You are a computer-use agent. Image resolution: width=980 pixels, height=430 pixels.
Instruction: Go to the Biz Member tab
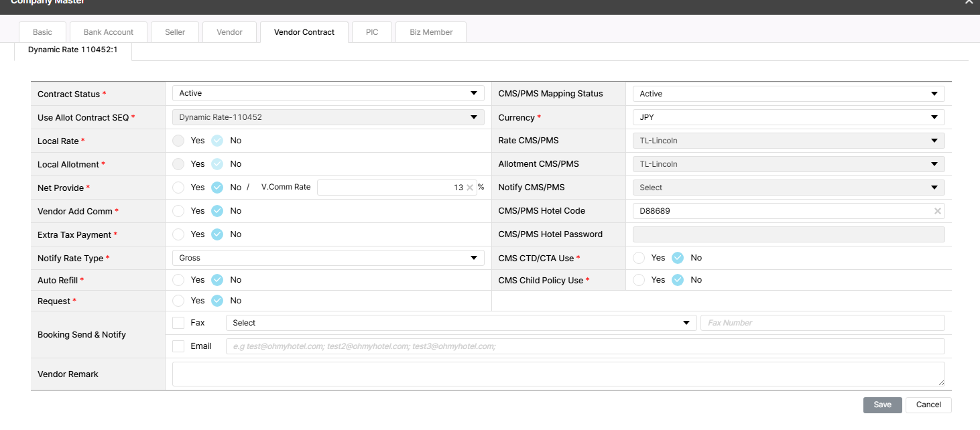(431, 32)
